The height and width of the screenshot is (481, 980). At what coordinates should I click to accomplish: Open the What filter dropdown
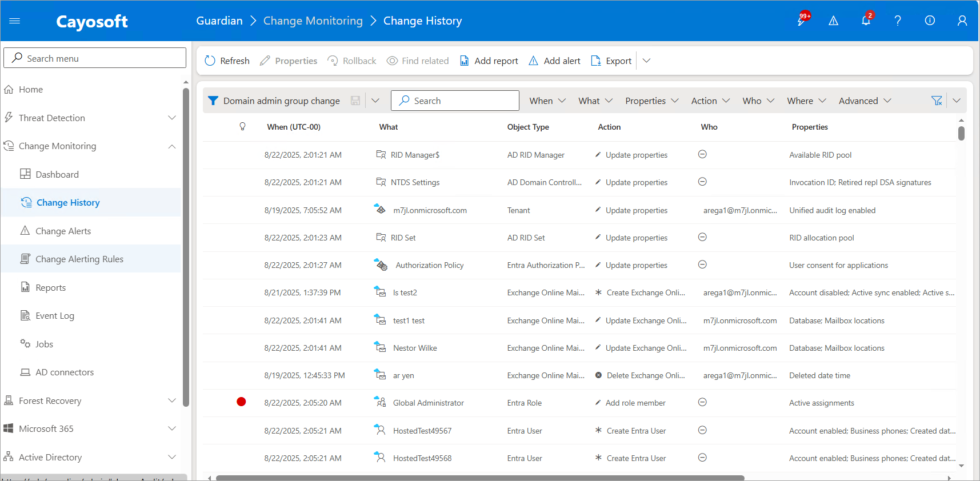tap(595, 101)
